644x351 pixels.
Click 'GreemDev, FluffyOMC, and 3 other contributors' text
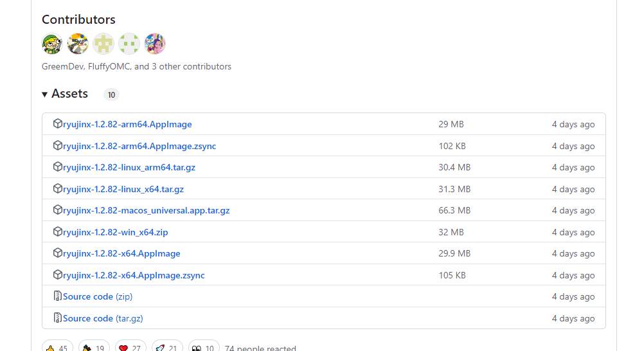136,67
